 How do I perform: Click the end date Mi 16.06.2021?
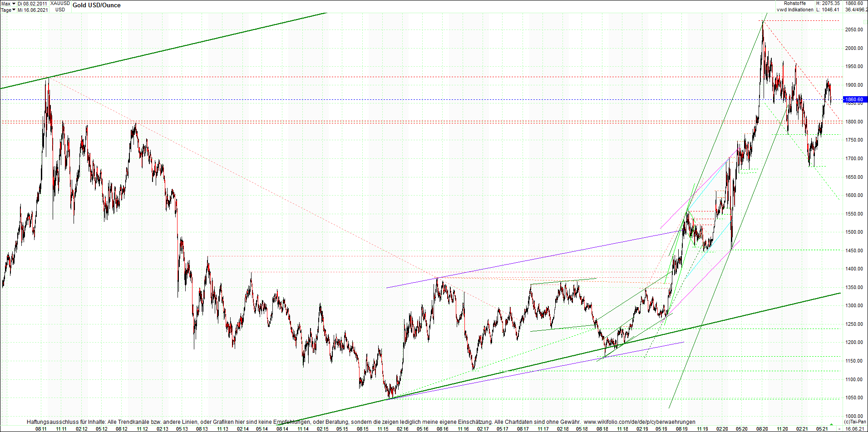click(33, 10)
